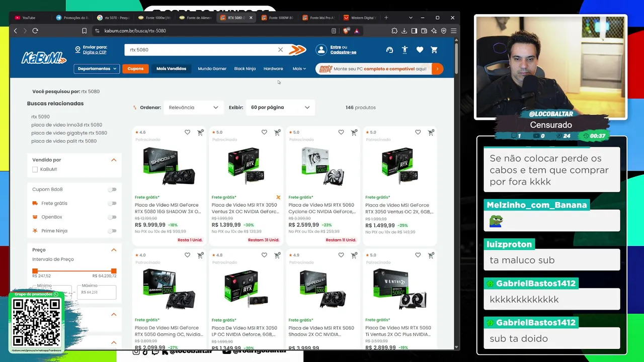The width and height of the screenshot is (644, 362).
Task: Switch to the rtx 5070 Google search tab
Action: [x=113, y=18]
